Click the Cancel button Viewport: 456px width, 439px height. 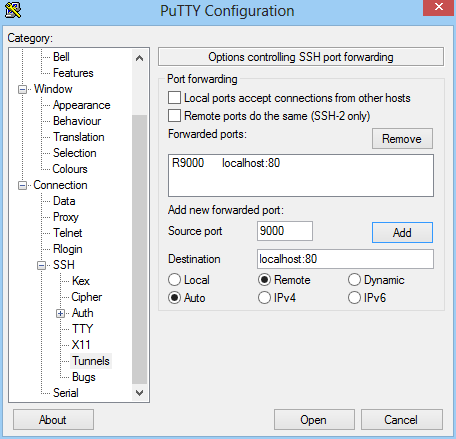402,420
